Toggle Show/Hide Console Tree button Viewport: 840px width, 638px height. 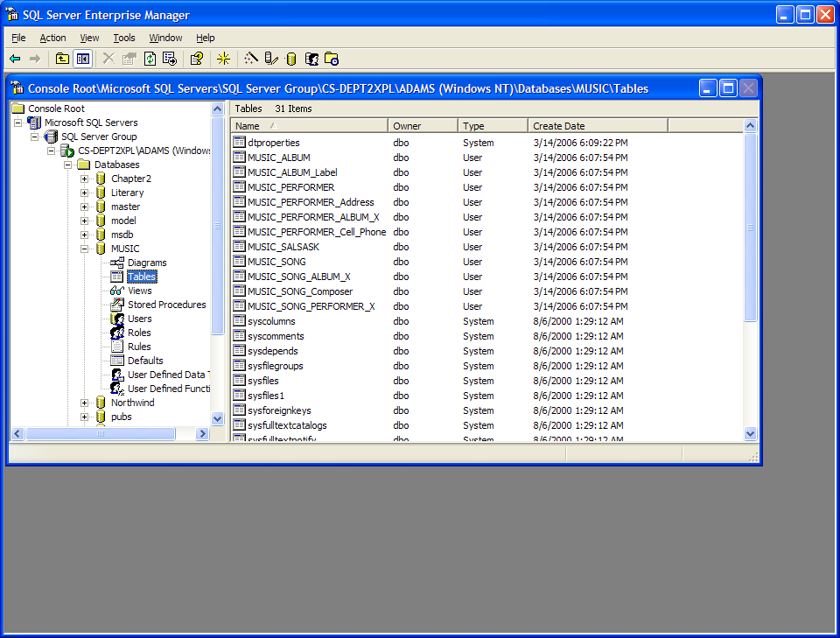point(83,59)
